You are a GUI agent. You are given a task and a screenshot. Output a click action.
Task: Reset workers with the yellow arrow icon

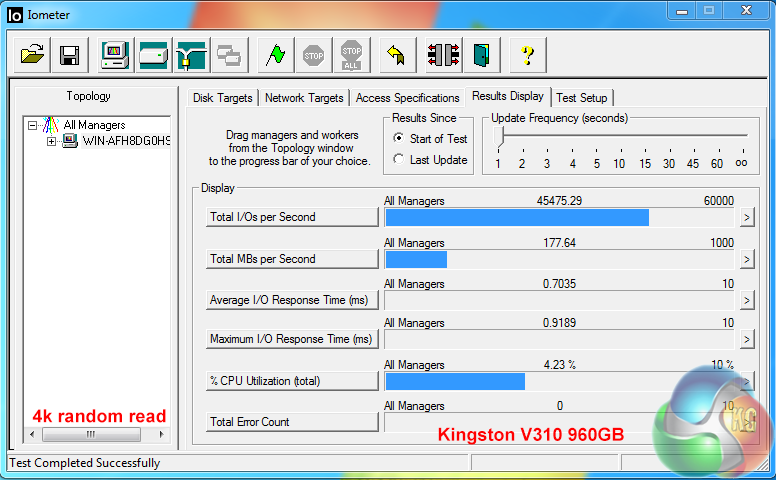tap(397, 55)
